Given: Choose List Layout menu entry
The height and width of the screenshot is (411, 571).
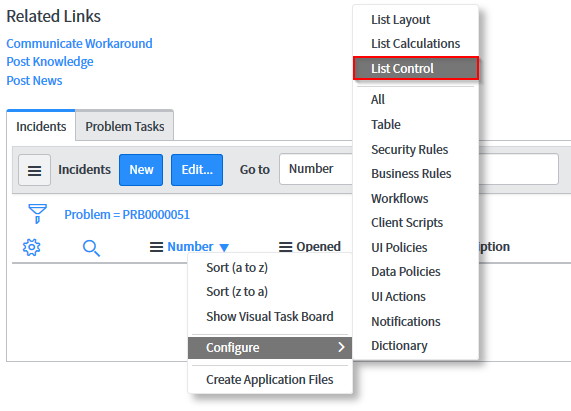Looking at the screenshot, I should pyautogui.click(x=401, y=20).
